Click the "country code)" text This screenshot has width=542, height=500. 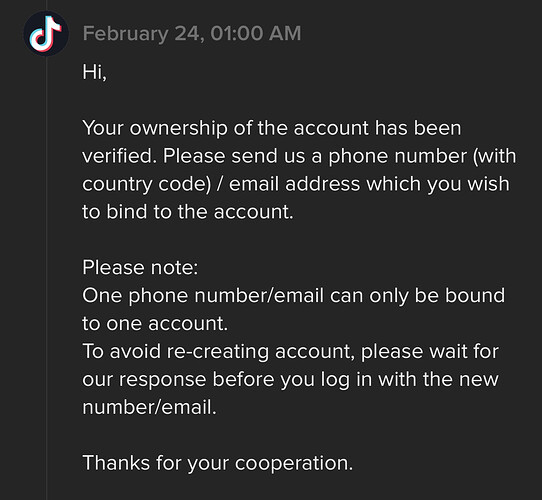(x=147, y=184)
